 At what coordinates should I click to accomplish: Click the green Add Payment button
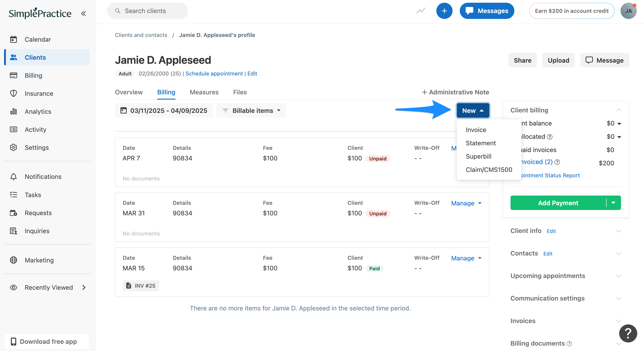click(x=558, y=203)
